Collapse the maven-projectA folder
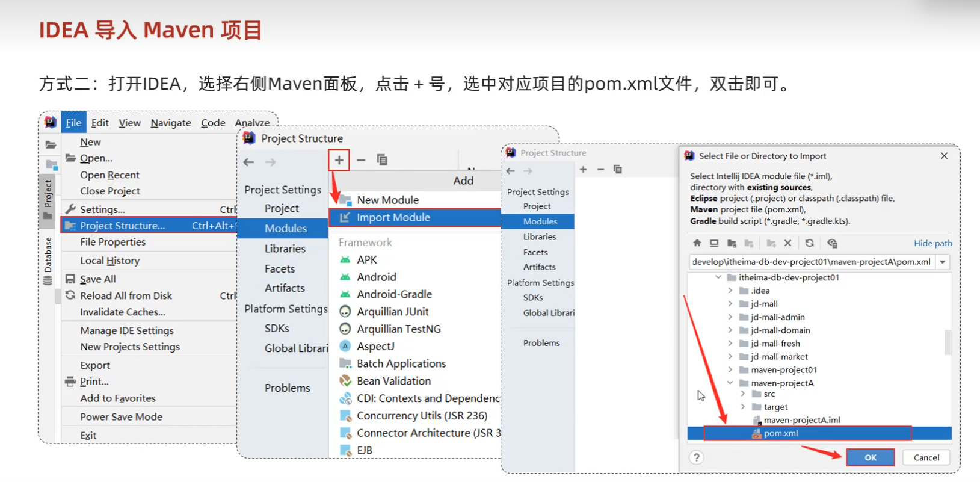 (x=730, y=383)
